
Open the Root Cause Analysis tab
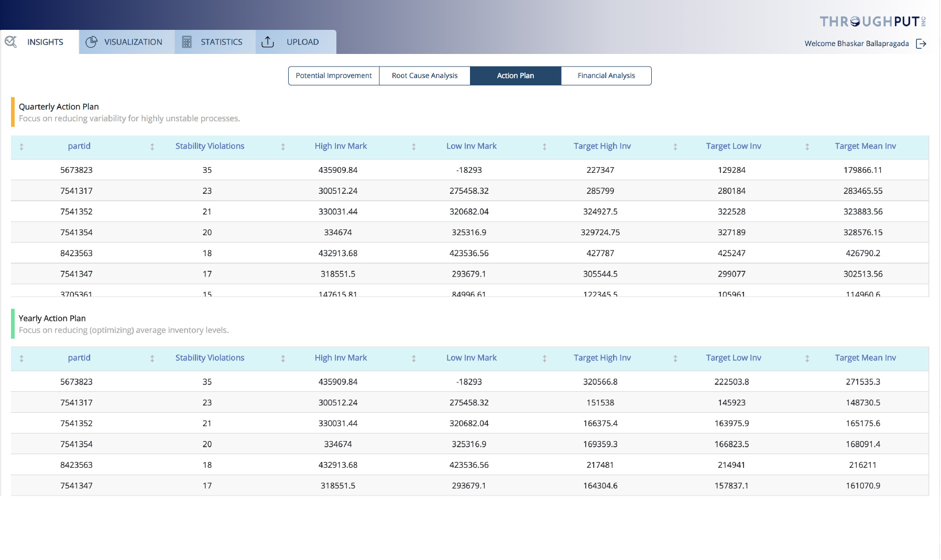pos(424,75)
